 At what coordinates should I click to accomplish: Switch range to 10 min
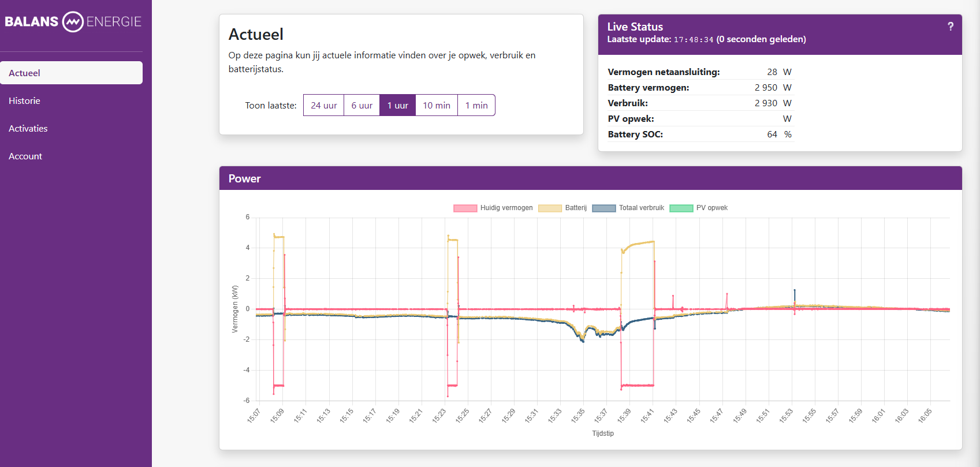(436, 105)
